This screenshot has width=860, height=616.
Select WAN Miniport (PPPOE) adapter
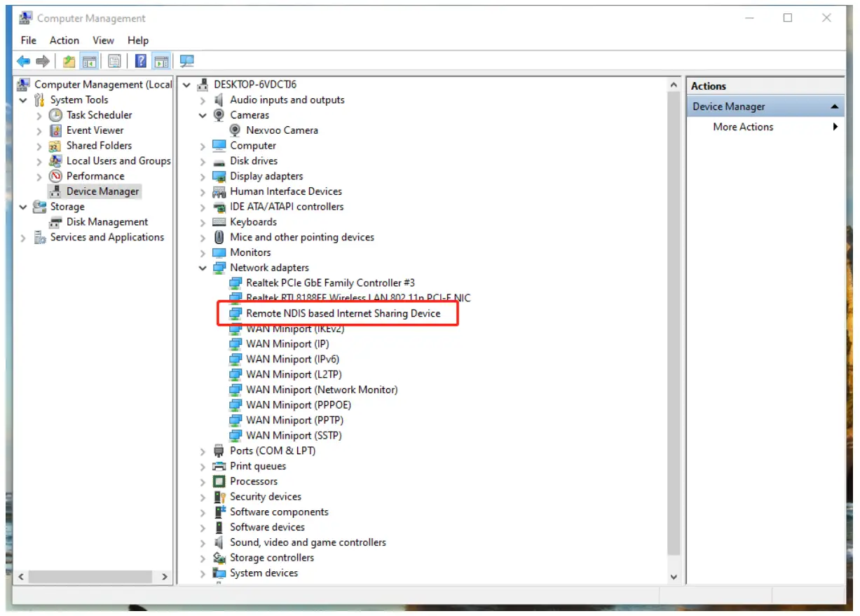pos(299,405)
